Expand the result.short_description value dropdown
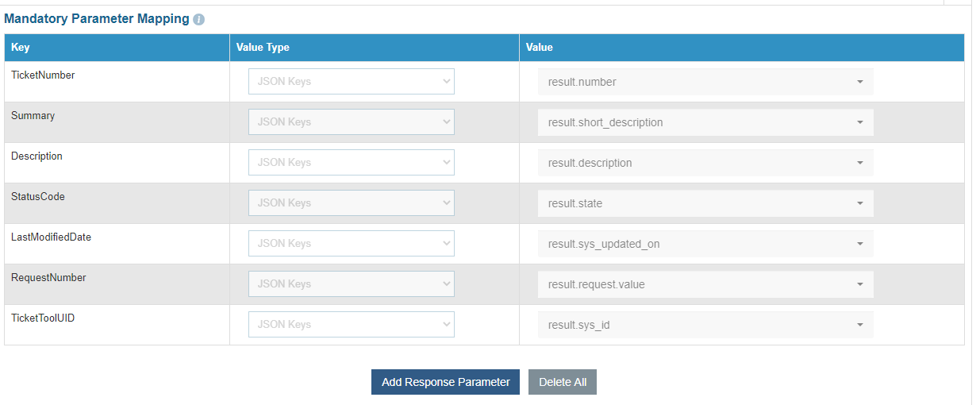980x405 pixels. (x=705, y=122)
